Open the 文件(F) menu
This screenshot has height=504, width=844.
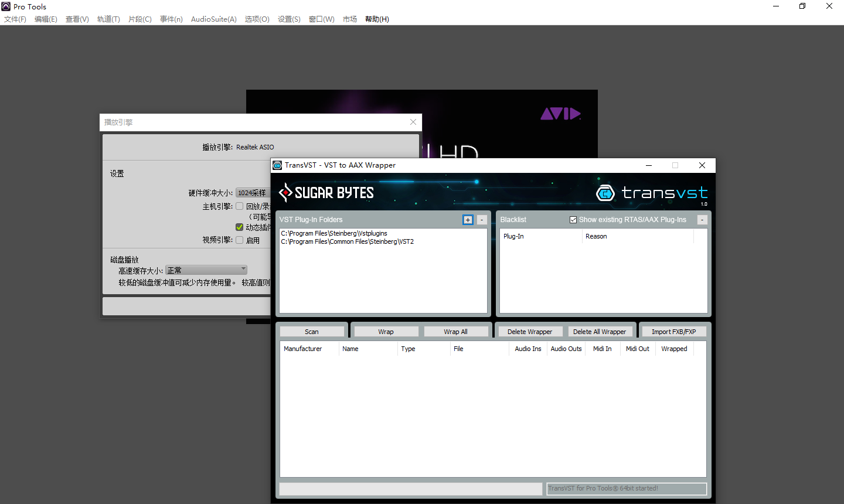[15, 19]
